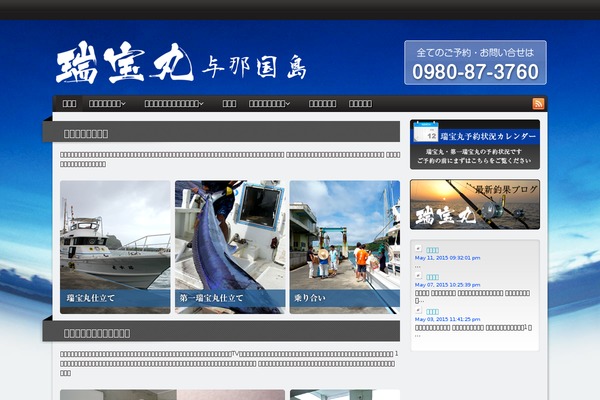Viewport: 600px width, 400px height.
Task: Select the last navigation item before RSS icon
Action: click(x=360, y=104)
